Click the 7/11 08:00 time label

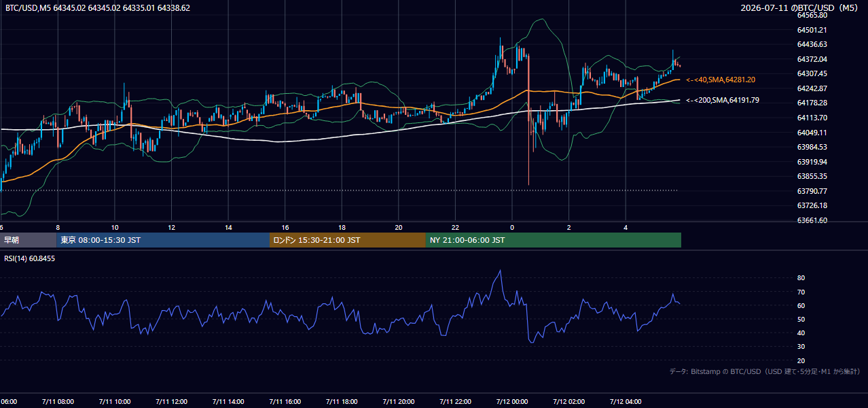(58, 401)
